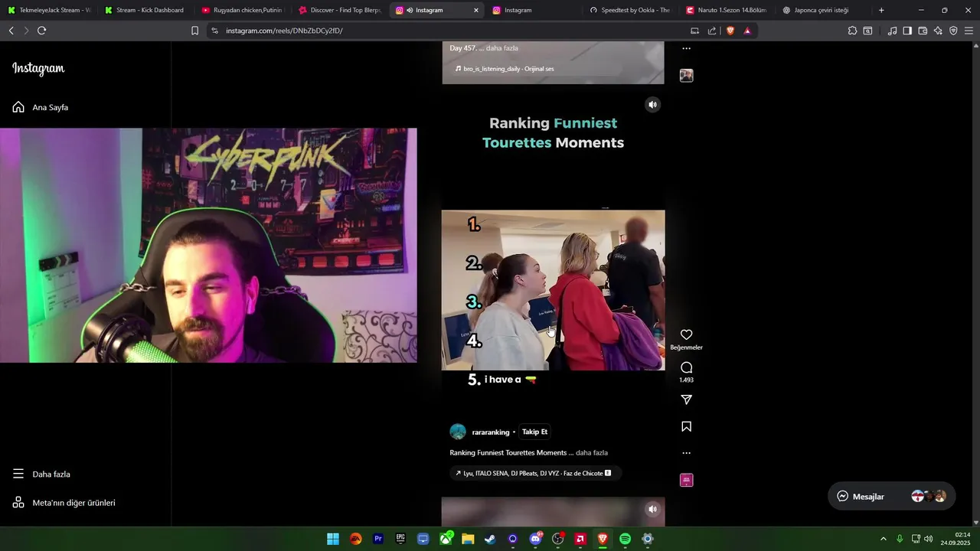Open the audio thumbnail of the Day 457 reel
980x551 pixels.
point(686,75)
